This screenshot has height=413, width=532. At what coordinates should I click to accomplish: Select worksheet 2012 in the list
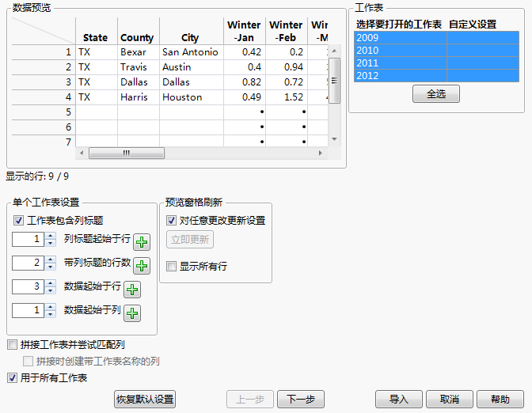tap(436, 76)
